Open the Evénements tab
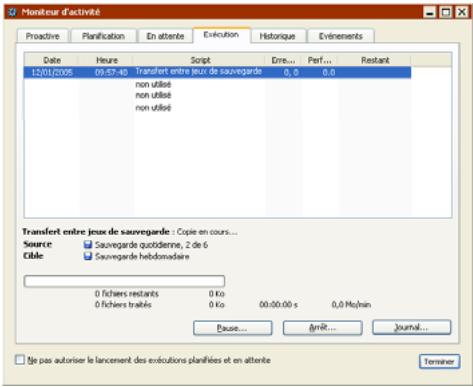 341,36
